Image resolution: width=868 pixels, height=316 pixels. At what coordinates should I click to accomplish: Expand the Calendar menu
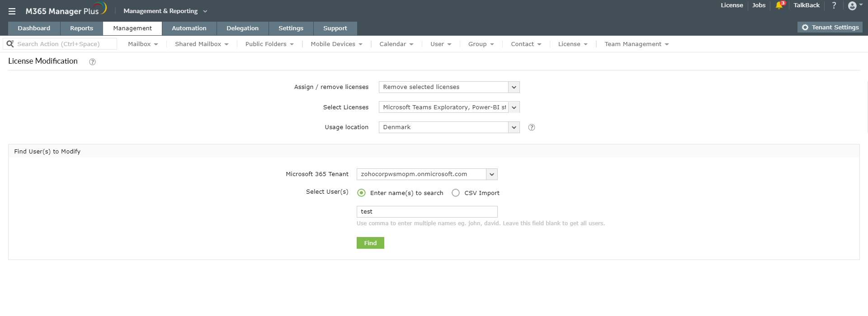pyautogui.click(x=396, y=44)
